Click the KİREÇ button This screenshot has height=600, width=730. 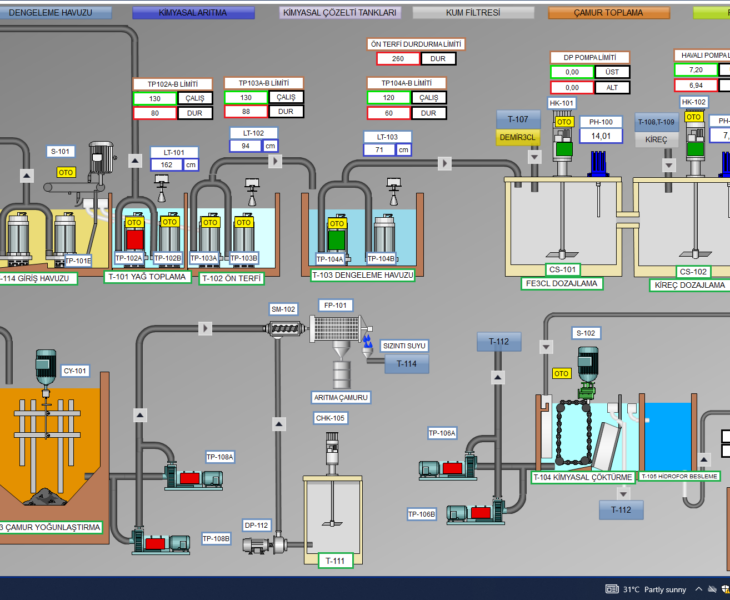pyautogui.click(x=655, y=140)
